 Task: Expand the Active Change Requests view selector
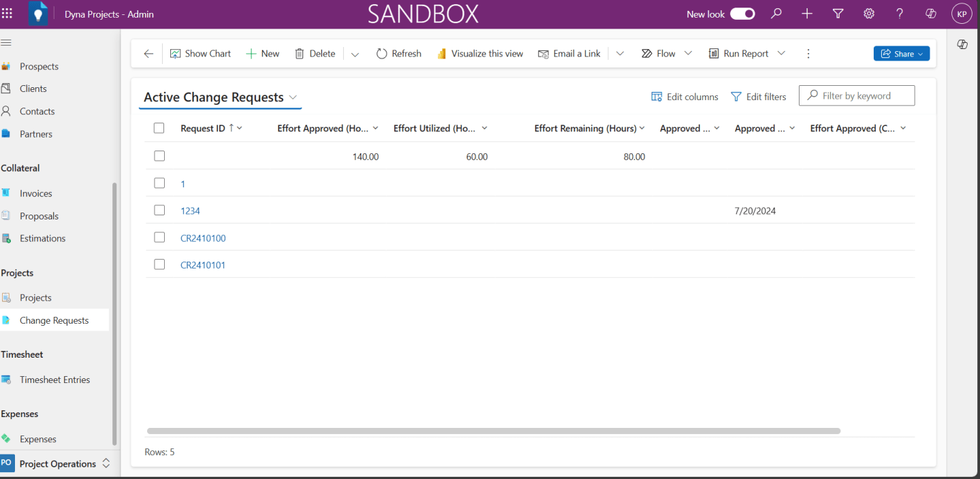pyautogui.click(x=293, y=97)
